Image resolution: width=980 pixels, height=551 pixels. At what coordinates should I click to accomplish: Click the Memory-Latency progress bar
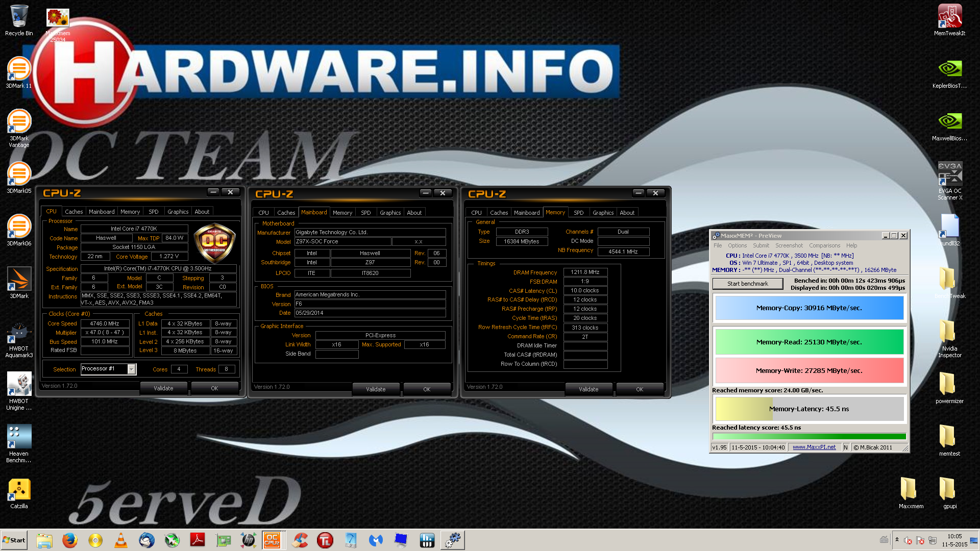[x=809, y=409]
